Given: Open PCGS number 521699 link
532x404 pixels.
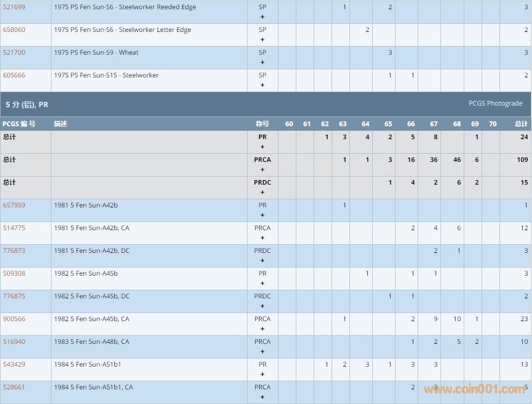Looking at the screenshot, I should (14, 7).
